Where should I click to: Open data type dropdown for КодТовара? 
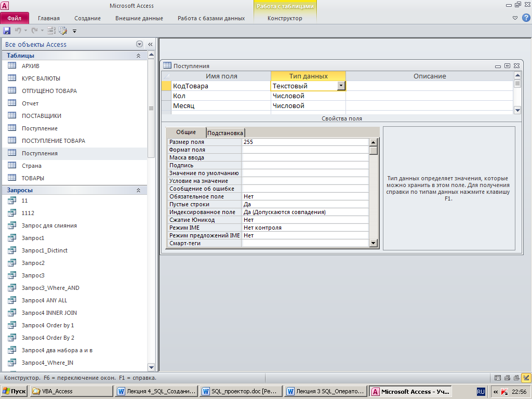[341, 86]
